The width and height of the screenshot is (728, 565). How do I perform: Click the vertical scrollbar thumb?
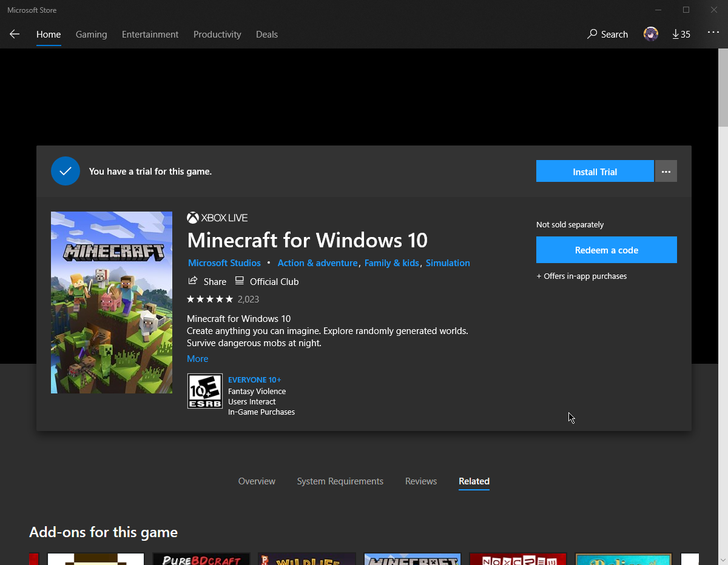tap(723, 89)
